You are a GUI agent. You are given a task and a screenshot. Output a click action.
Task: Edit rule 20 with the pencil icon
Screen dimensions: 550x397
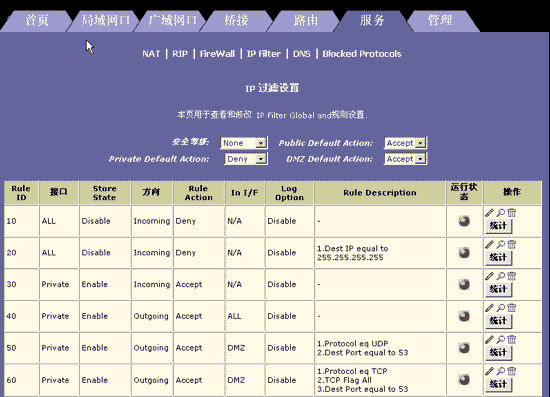[489, 244]
